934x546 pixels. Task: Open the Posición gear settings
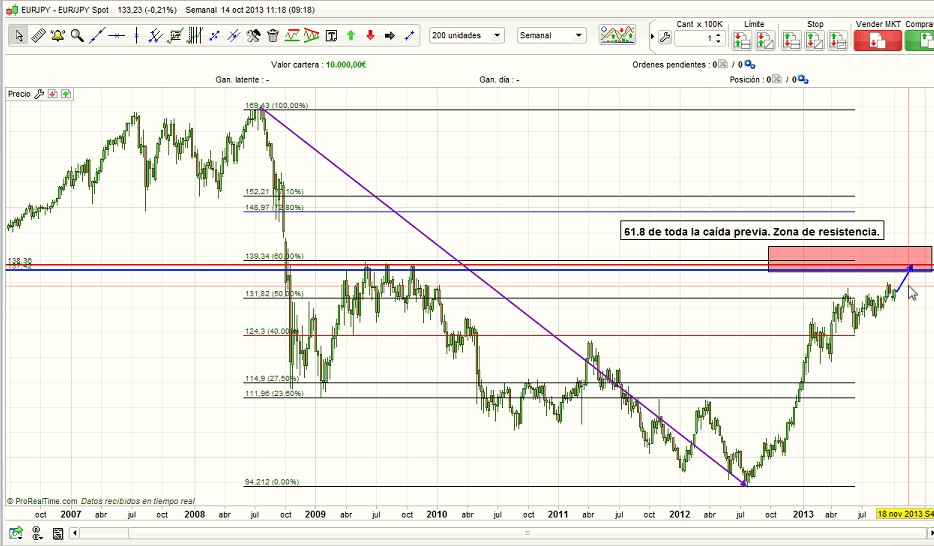coord(803,79)
